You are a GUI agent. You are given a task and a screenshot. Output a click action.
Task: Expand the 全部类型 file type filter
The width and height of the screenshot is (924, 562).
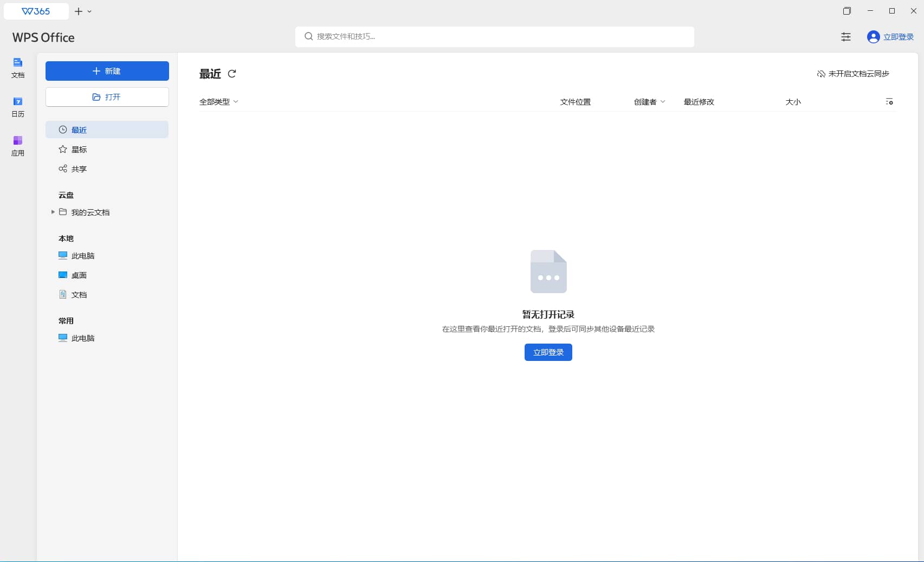click(218, 102)
